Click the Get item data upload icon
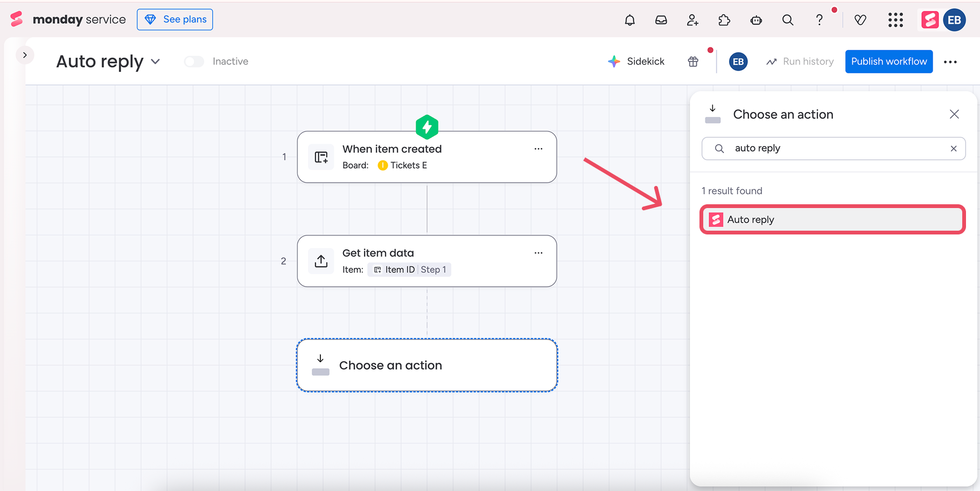 [321, 261]
